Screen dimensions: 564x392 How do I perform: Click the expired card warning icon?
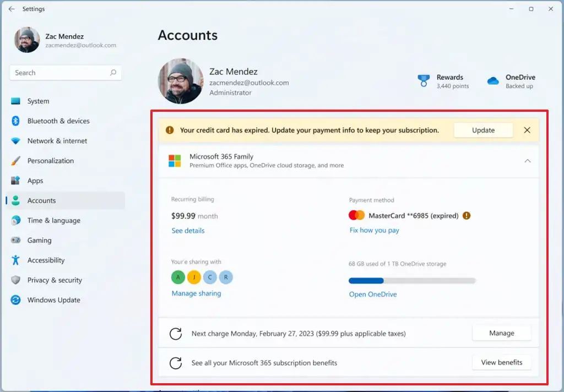click(467, 216)
